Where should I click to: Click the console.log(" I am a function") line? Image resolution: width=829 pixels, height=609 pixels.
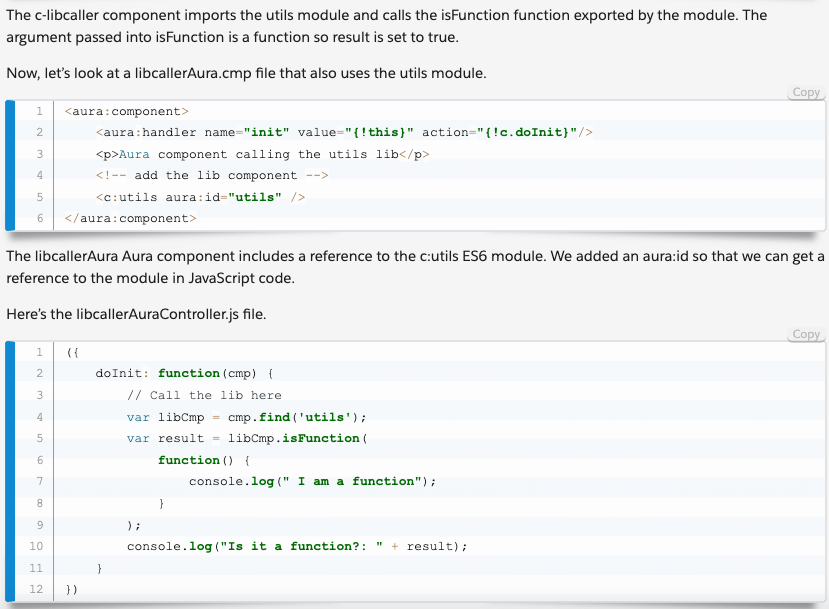pos(312,482)
